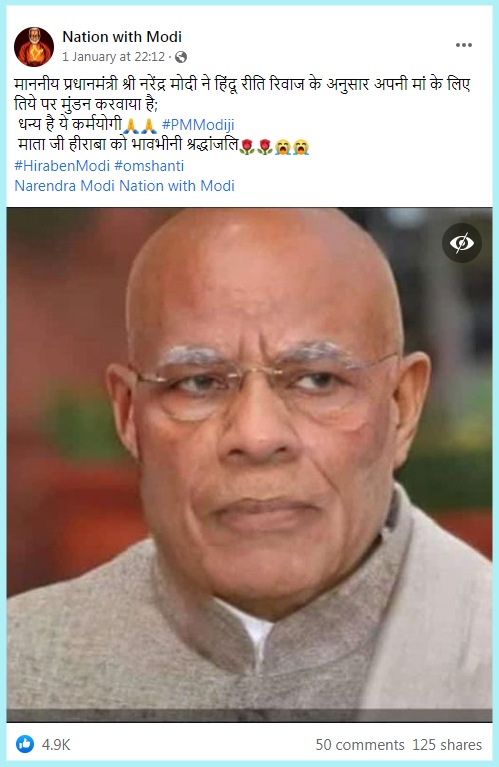The image size is (499, 767).
Task: Open the three-dots post options menu
Action: [463, 45]
